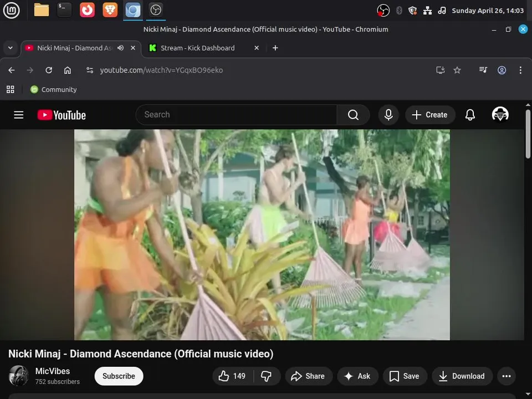Viewport: 532px width, 399px height.
Task: Click OBS recording tray indicator
Action: click(x=383, y=11)
